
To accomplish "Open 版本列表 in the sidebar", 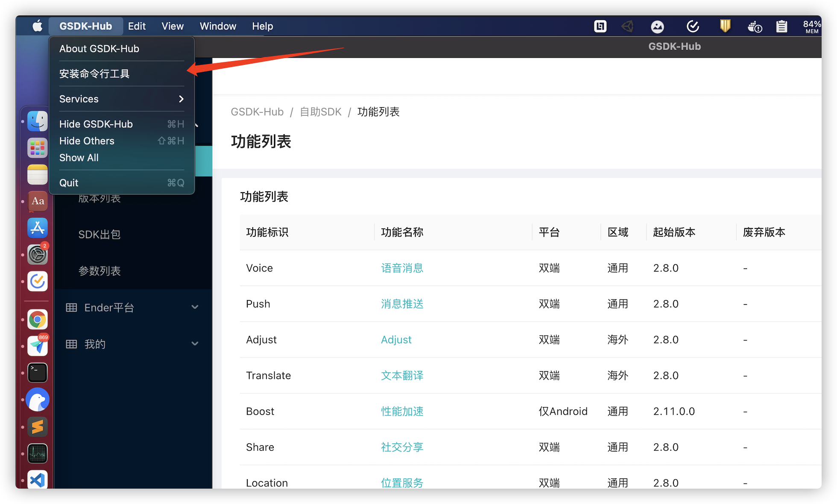I will pos(99,199).
